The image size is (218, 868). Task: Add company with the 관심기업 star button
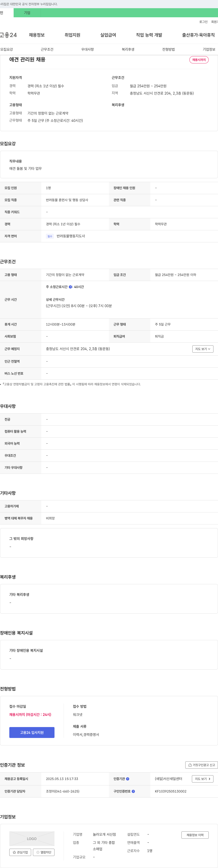(20, 852)
